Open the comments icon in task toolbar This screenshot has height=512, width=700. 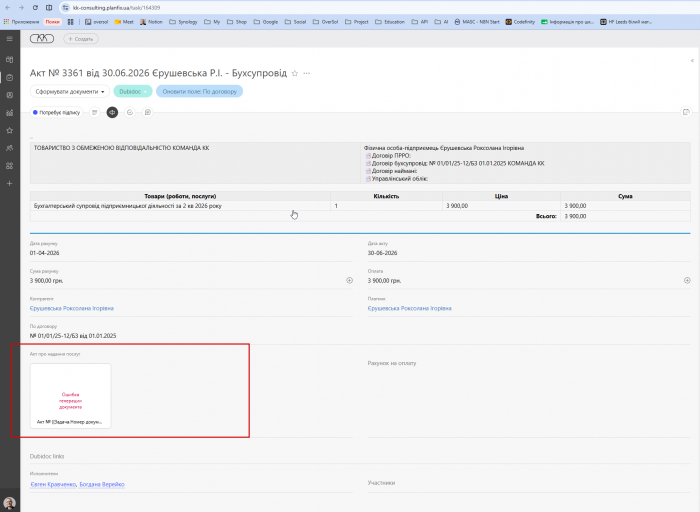[x=148, y=112]
